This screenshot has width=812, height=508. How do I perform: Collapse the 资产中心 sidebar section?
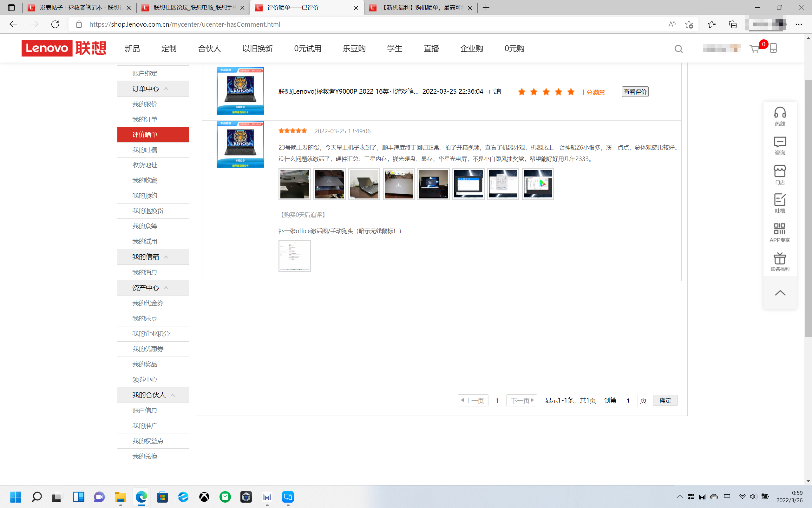[166, 288]
